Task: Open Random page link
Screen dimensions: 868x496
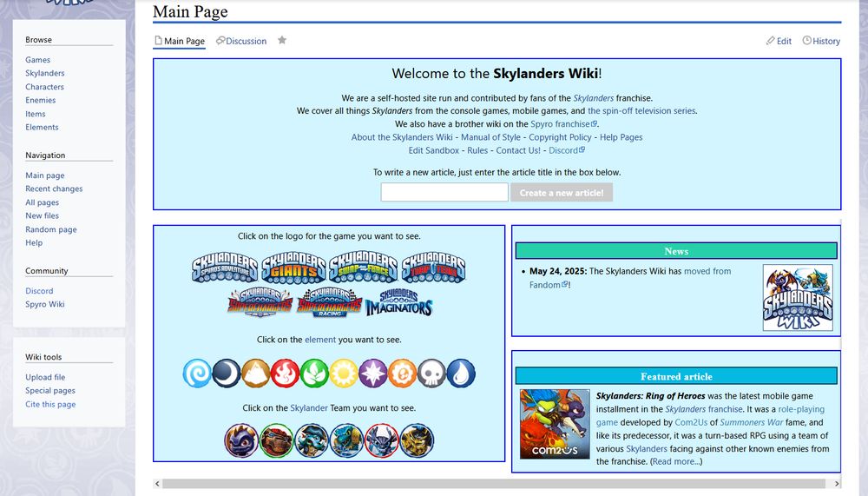Action: pos(51,229)
